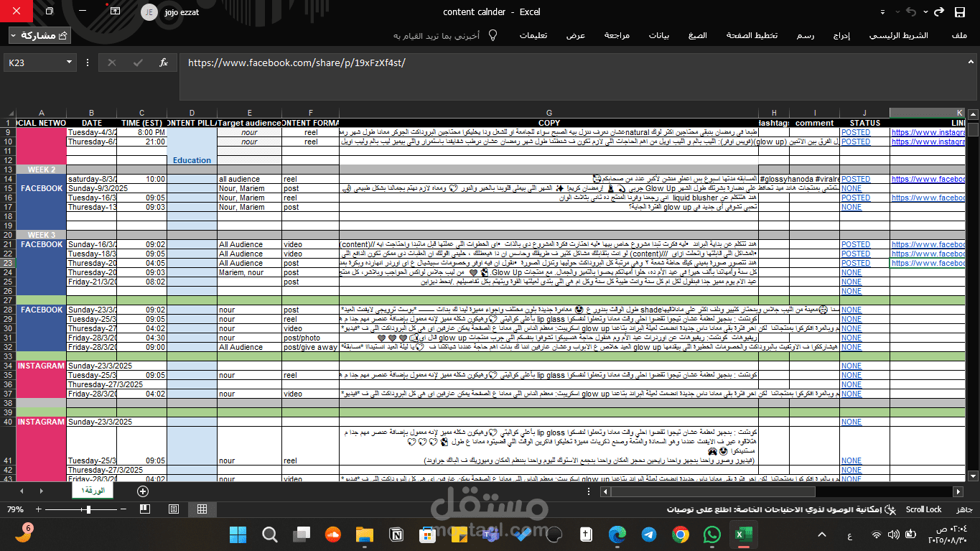Open إدراج (Insert) ribbon tab
The height and width of the screenshot is (551, 980).
tap(841, 35)
